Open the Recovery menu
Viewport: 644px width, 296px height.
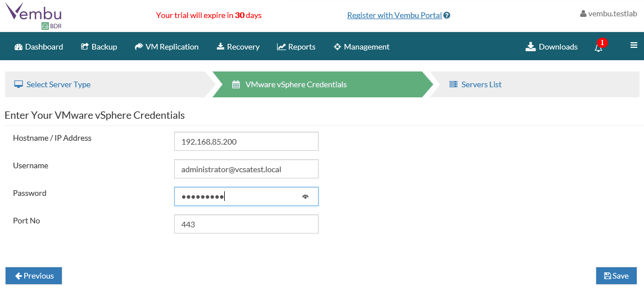click(x=238, y=47)
